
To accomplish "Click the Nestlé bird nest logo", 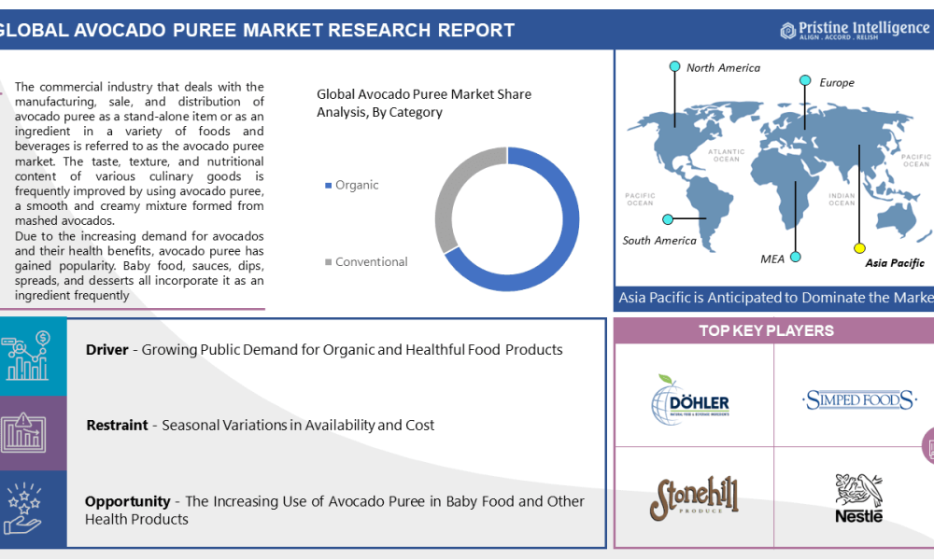I will pyautogui.click(x=858, y=498).
